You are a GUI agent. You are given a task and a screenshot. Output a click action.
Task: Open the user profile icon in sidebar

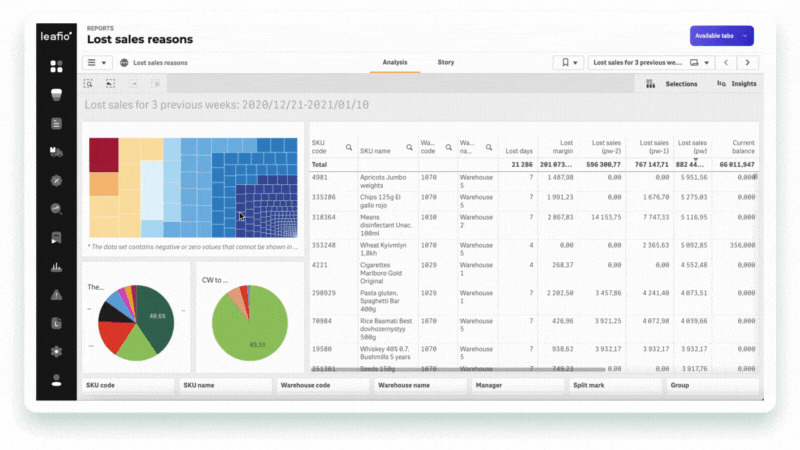pyautogui.click(x=56, y=380)
